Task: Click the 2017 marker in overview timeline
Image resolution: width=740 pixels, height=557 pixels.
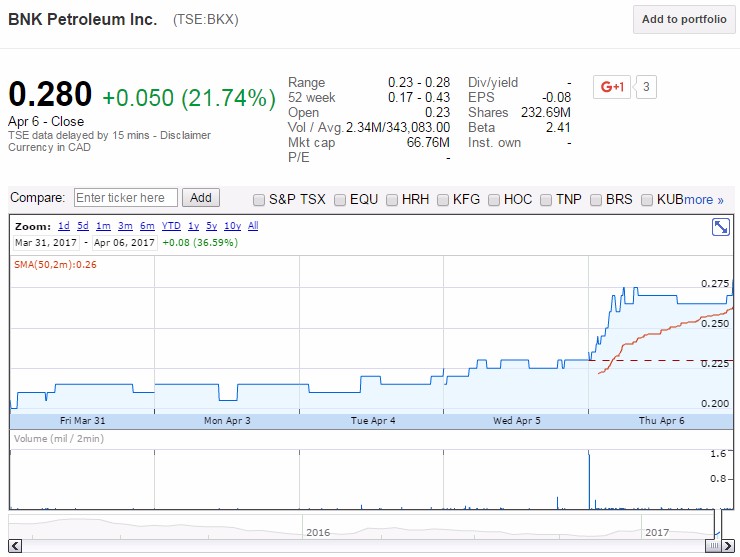Action: (657, 532)
